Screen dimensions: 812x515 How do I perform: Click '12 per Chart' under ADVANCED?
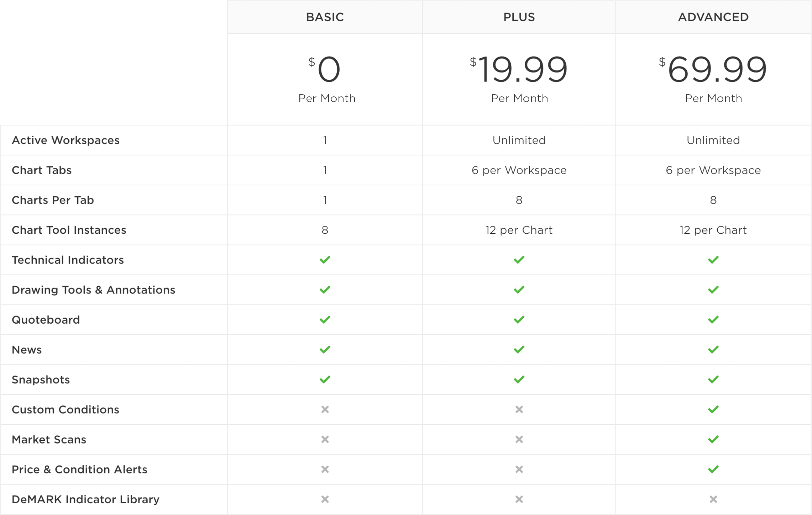(x=713, y=230)
